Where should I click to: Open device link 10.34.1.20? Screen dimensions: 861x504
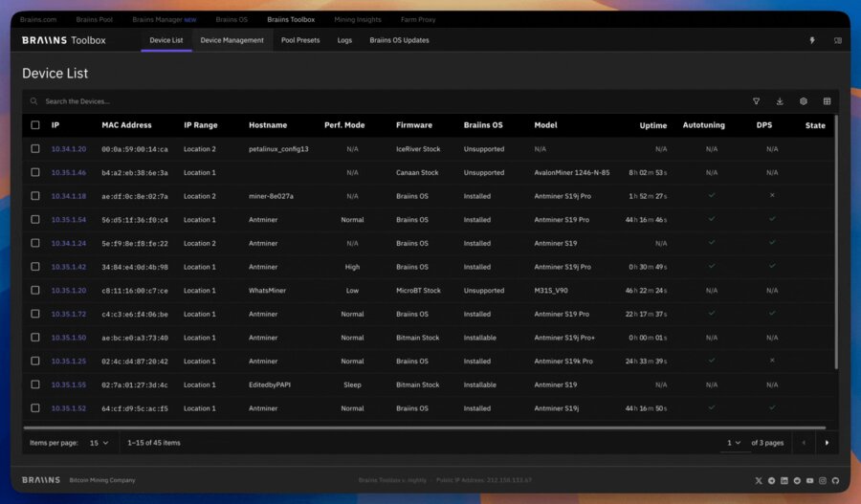pyautogui.click(x=69, y=149)
